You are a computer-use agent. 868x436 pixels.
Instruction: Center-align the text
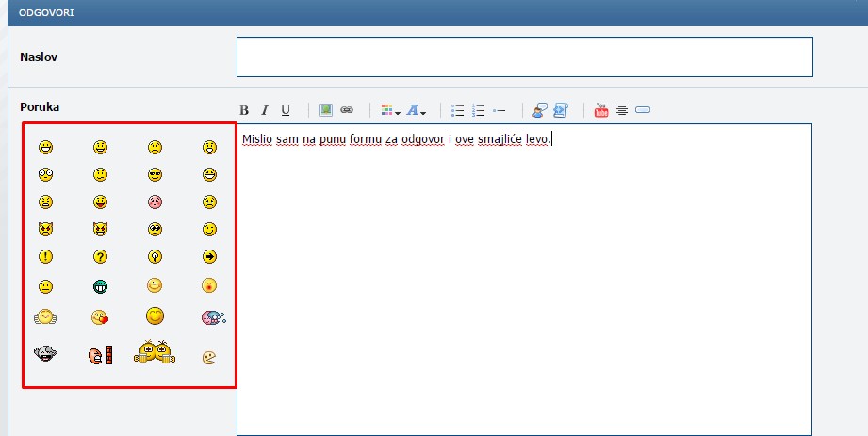(x=622, y=110)
